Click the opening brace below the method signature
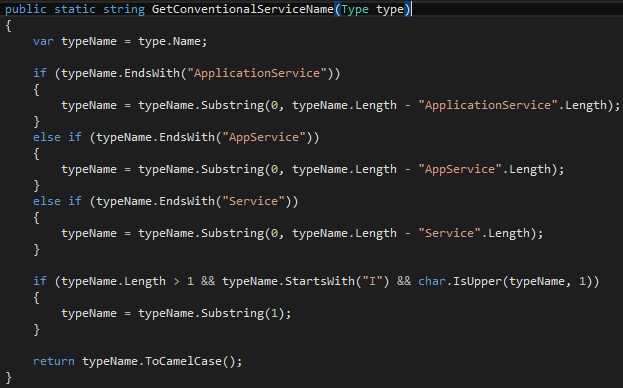Image resolution: width=623 pixels, height=388 pixels. point(8,25)
